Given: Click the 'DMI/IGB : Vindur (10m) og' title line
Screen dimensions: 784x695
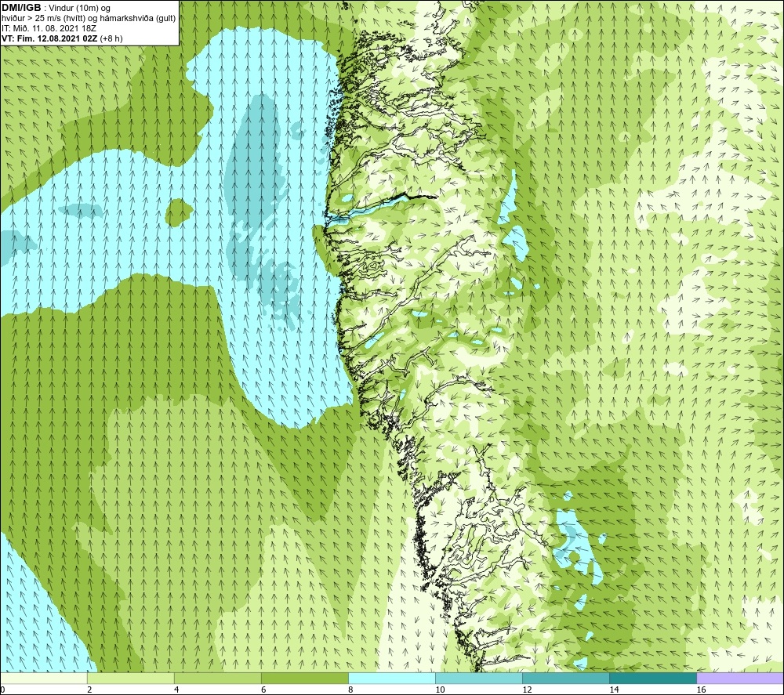Looking at the screenshot, I should click(x=56, y=8).
